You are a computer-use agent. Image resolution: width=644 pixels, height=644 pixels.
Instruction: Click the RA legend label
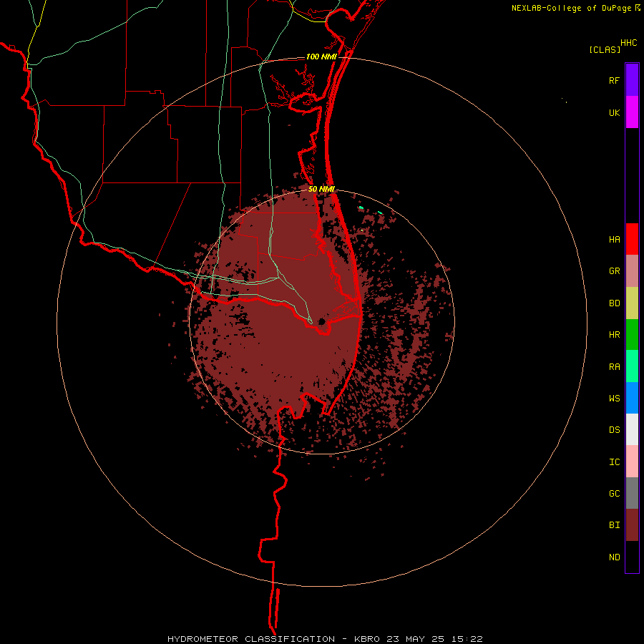click(x=614, y=367)
